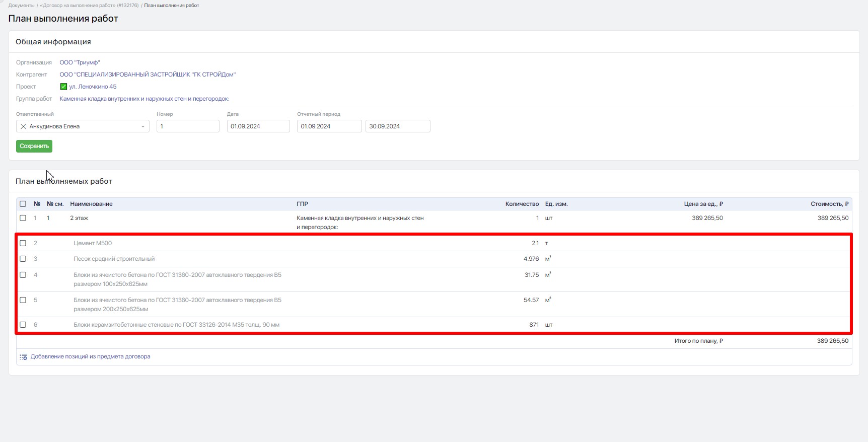Click the green project checkmark icon
Image resolution: width=868 pixels, height=442 pixels.
63,87
